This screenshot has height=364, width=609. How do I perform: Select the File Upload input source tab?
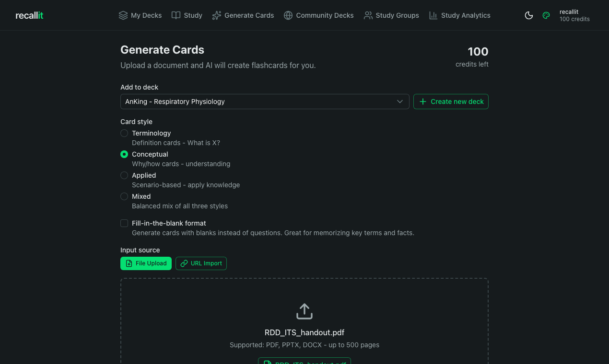[x=146, y=263]
